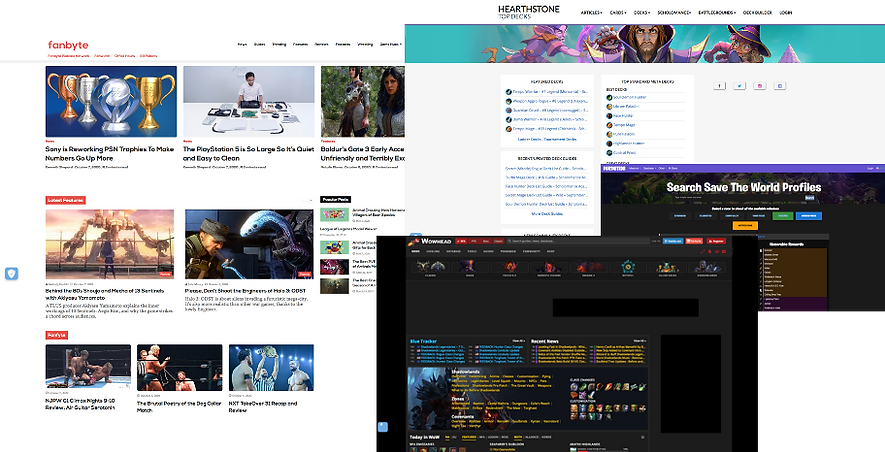Open the Discord icon on Hearthstone page
Viewport: 885px width, 452px height.
(781, 86)
